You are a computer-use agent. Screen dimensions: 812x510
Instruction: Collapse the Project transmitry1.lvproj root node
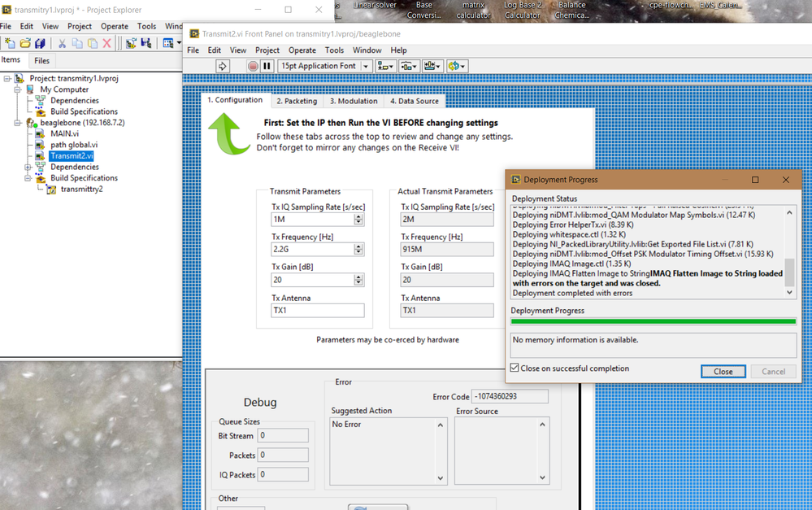click(x=7, y=79)
